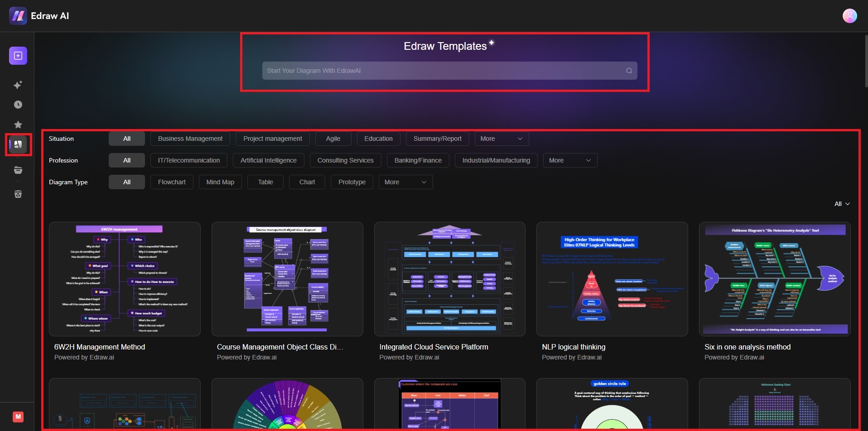Click the Integrated Cloud Service Platform title
This screenshot has width=868, height=431.
[x=434, y=347]
